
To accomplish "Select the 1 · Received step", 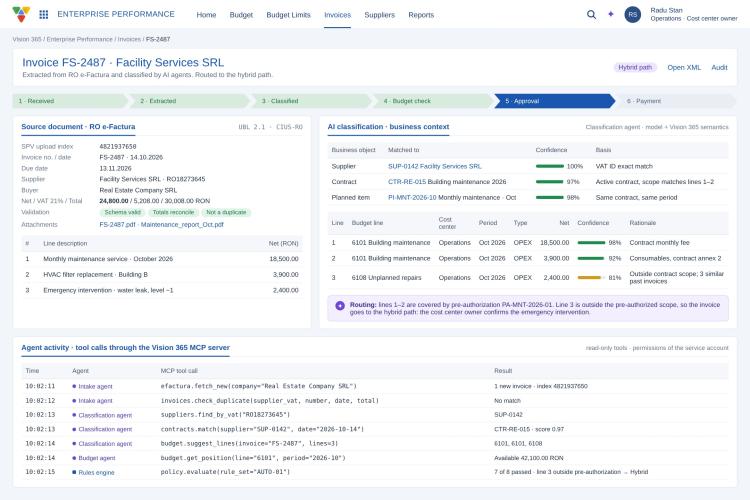I will point(70,101).
